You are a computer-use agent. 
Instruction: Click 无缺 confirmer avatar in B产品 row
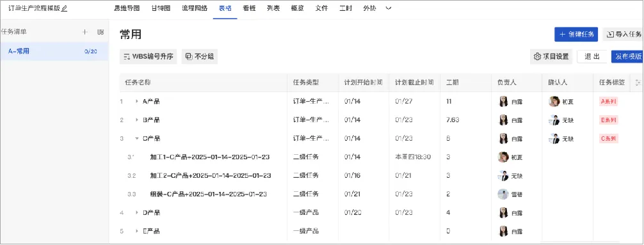coord(554,120)
